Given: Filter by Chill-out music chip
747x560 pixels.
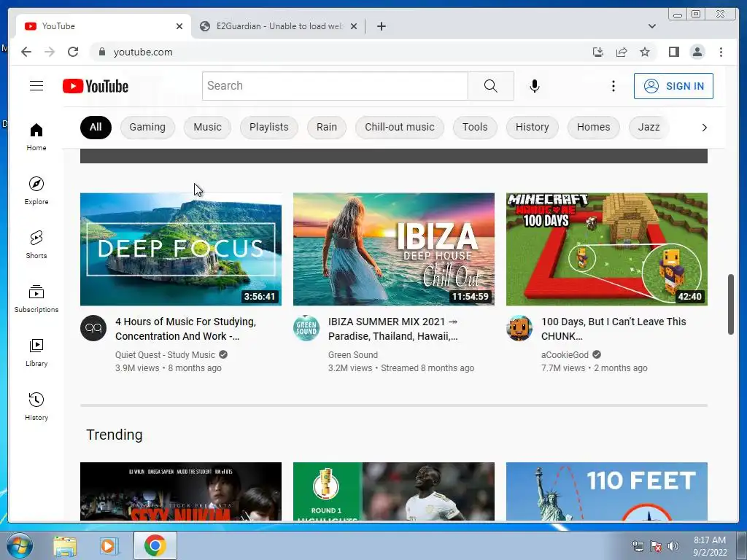Looking at the screenshot, I should [x=399, y=127].
